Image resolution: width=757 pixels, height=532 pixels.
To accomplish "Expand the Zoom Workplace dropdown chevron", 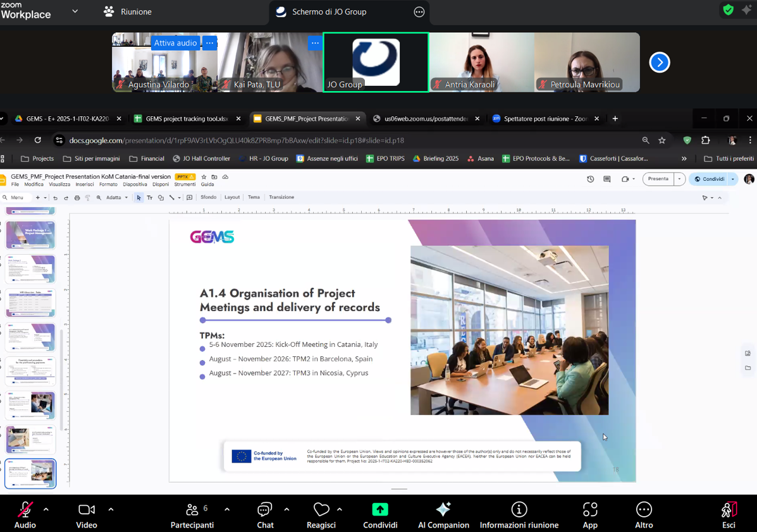I will coord(75,11).
